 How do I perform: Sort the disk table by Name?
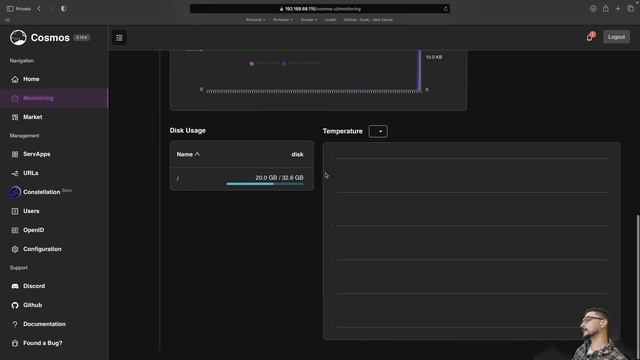[188, 154]
